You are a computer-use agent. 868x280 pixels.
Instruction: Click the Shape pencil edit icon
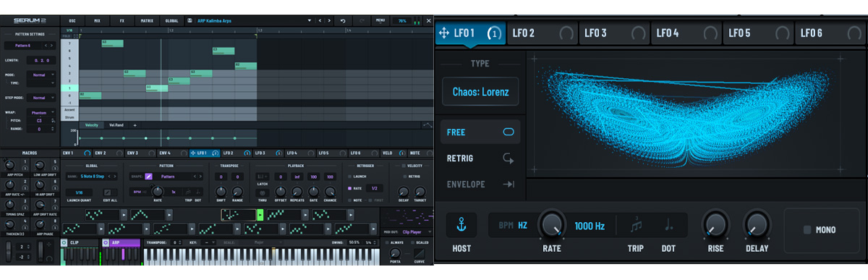click(149, 177)
